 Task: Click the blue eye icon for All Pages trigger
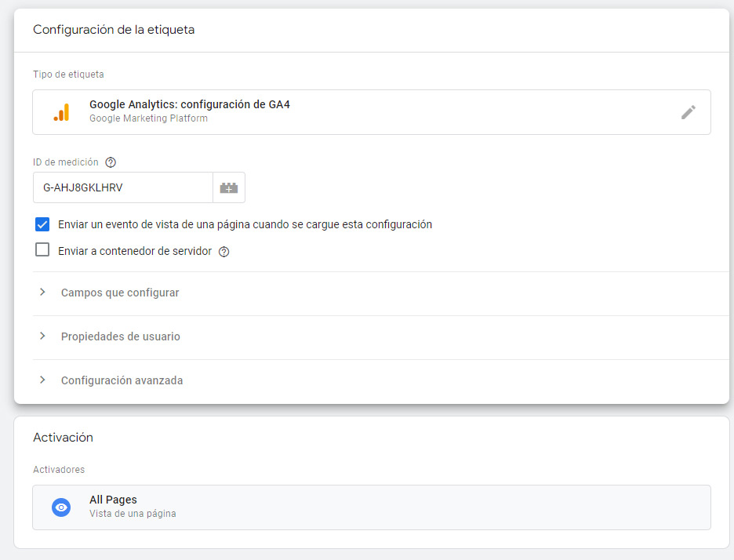point(61,507)
